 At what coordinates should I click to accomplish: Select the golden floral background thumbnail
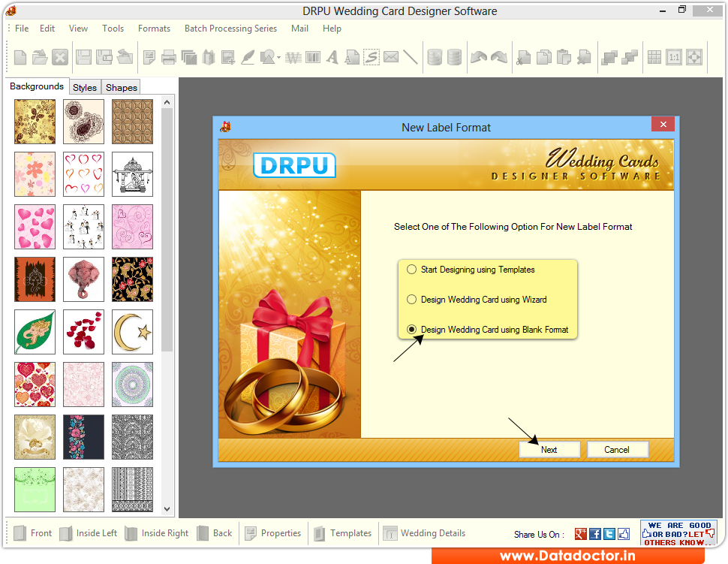click(35, 121)
